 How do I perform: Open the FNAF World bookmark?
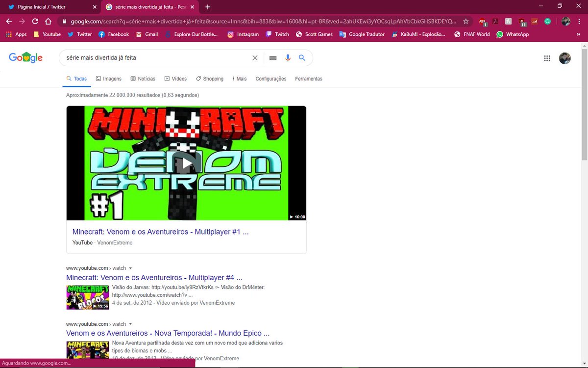coord(471,34)
